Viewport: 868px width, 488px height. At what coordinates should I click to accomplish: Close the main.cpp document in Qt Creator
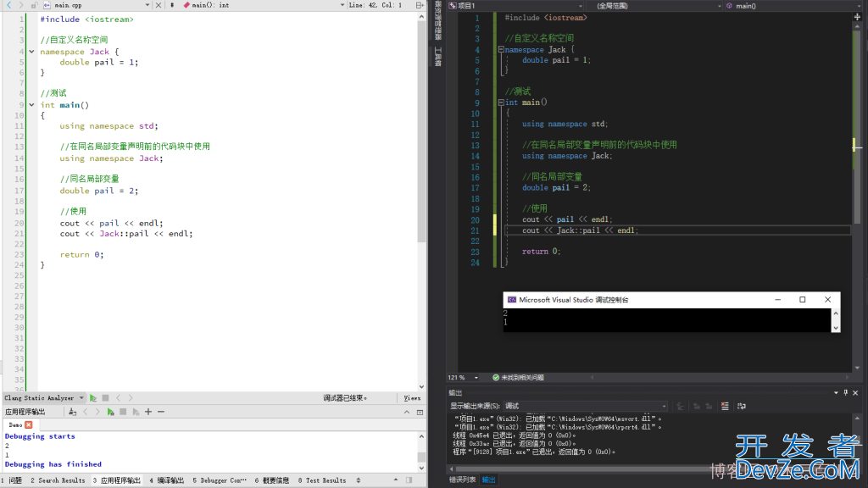click(x=159, y=5)
